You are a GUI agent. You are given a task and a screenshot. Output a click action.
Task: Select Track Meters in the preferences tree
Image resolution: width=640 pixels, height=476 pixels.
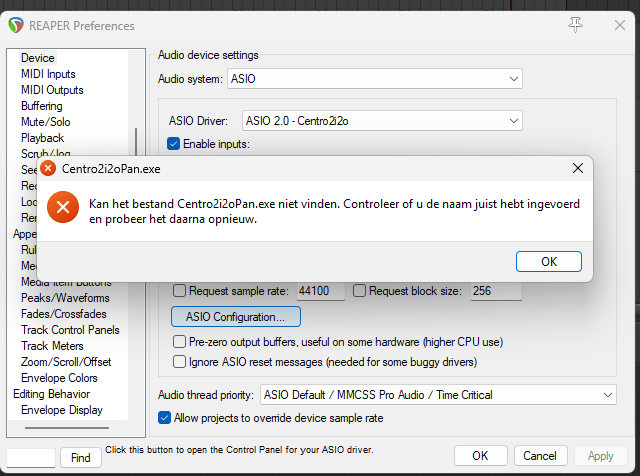point(52,346)
